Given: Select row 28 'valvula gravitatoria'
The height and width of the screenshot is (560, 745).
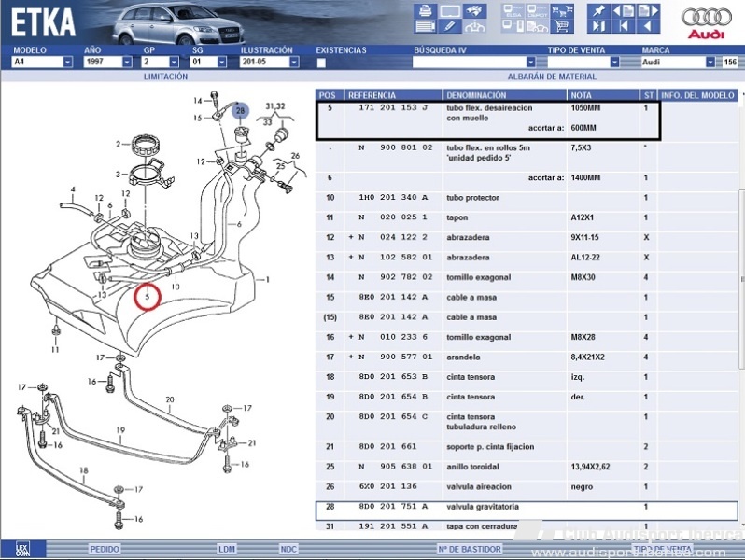Looking at the screenshot, I should point(527,511).
